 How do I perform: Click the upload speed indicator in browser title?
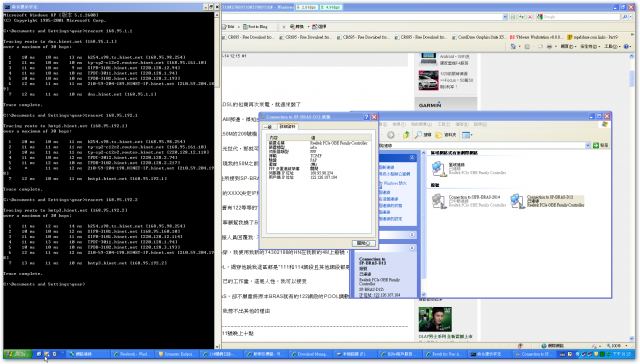(x=331, y=7)
